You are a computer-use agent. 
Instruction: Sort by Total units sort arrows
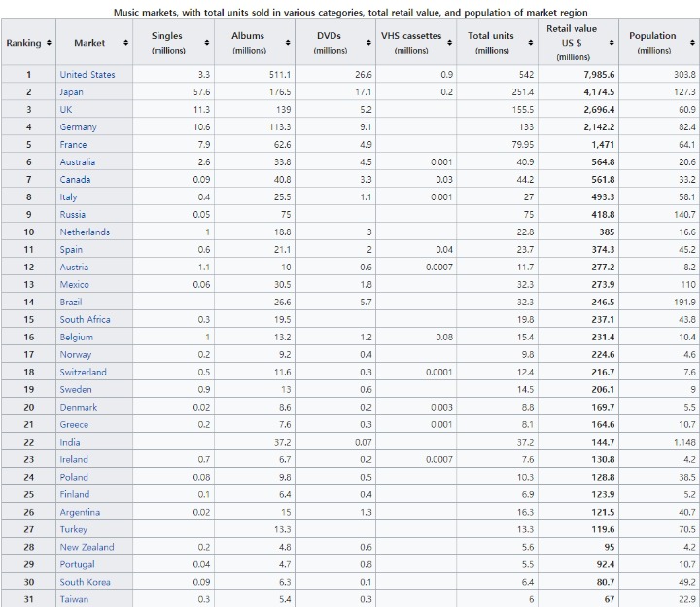tap(531, 43)
